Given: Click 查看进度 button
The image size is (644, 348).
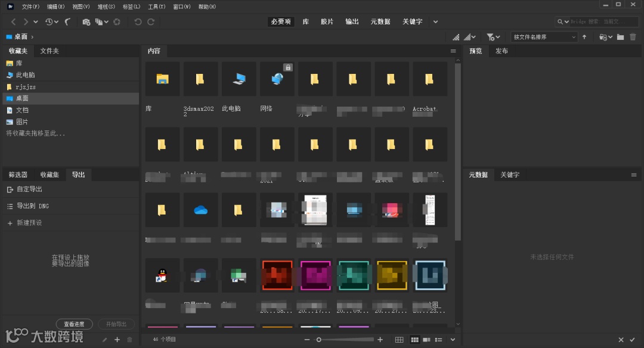Looking at the screenshot, I should tap(75, 324).
